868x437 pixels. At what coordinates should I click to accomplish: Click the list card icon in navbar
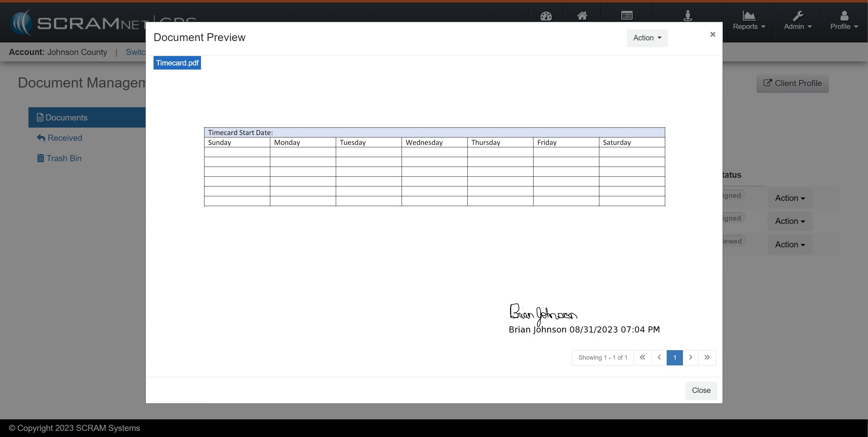coord(627,16)
